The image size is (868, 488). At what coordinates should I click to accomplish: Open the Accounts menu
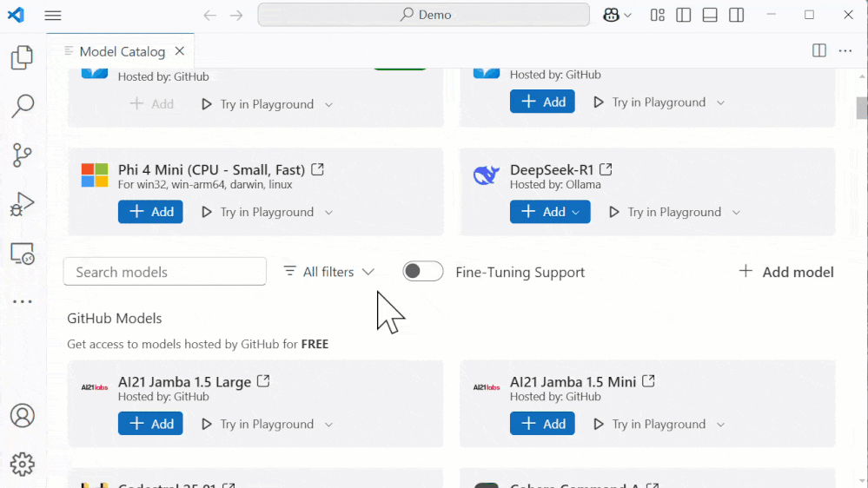[22, 416]
